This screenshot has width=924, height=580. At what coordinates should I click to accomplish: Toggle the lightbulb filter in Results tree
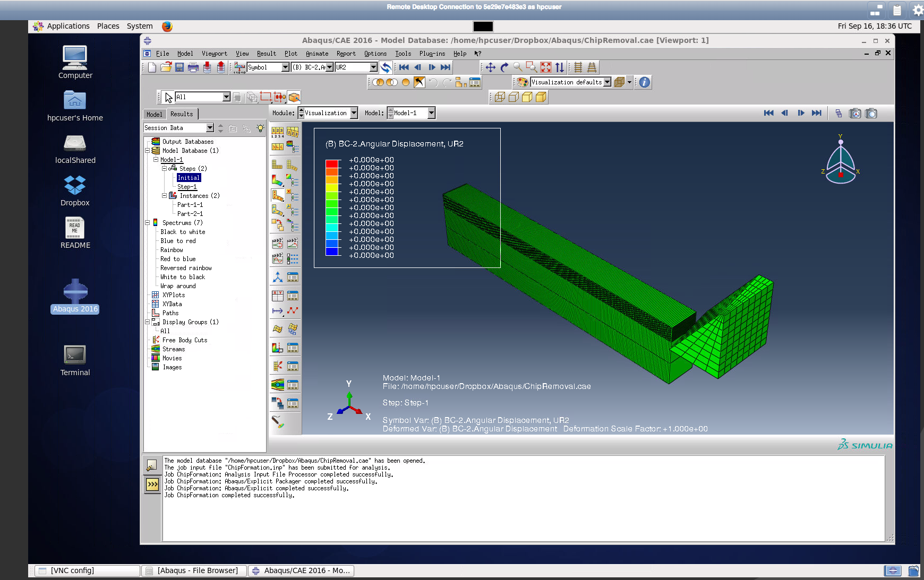point(260,128)
